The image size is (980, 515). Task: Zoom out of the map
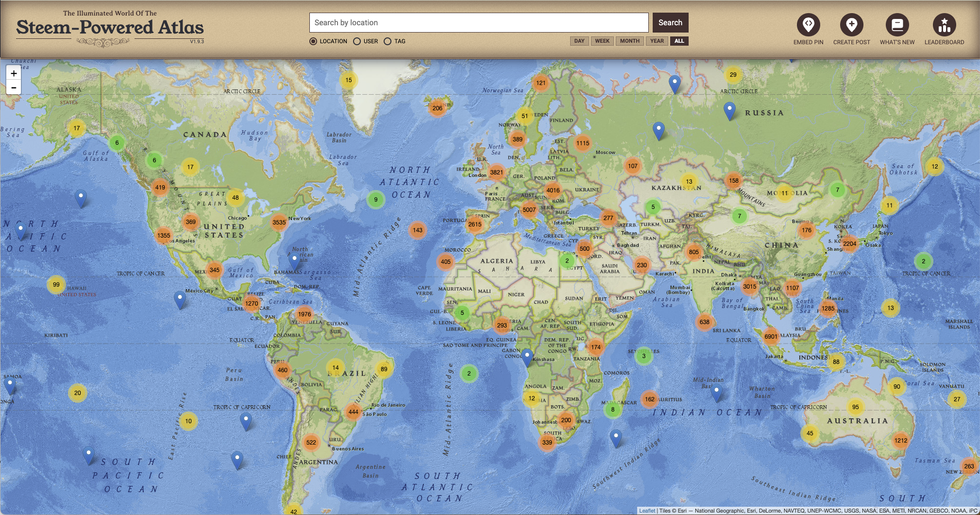(x=14, y=87)
